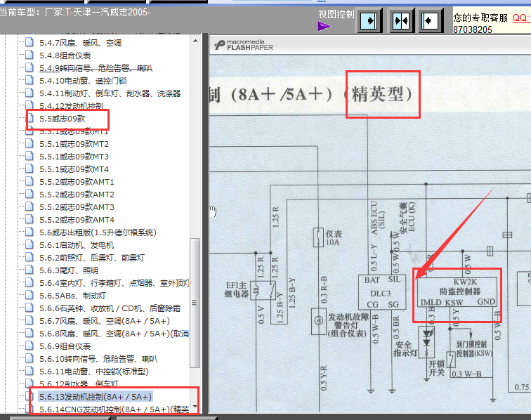Click the Macromedia FlashPaper logo
This screenshot has width=531, height=420.
pos(244,45)
